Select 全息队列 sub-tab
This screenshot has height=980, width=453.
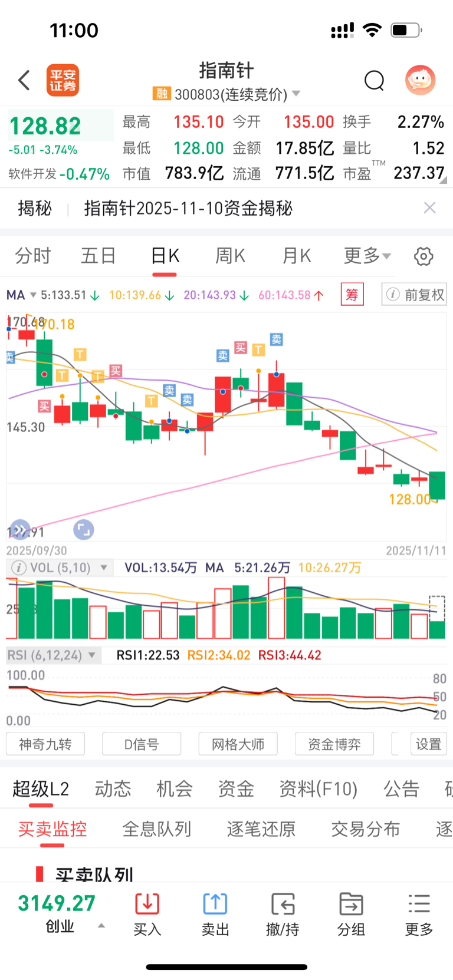click(157, 829)
